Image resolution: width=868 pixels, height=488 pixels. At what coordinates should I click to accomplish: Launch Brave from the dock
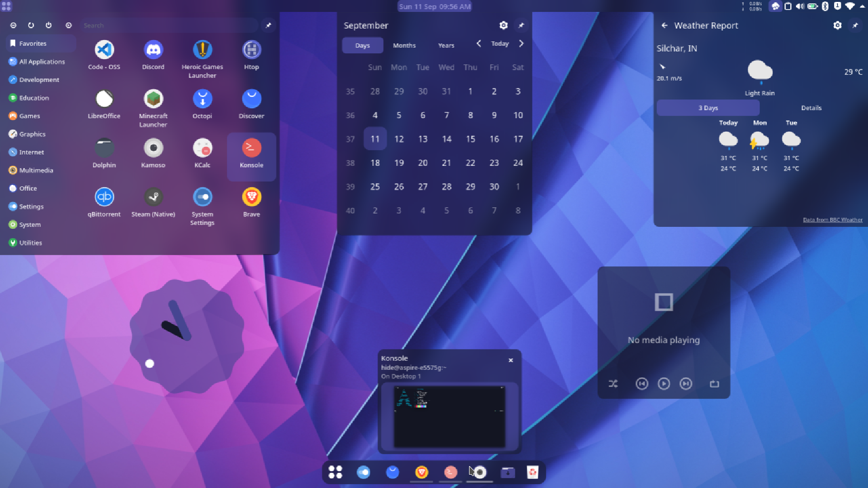tap(421, 472)
